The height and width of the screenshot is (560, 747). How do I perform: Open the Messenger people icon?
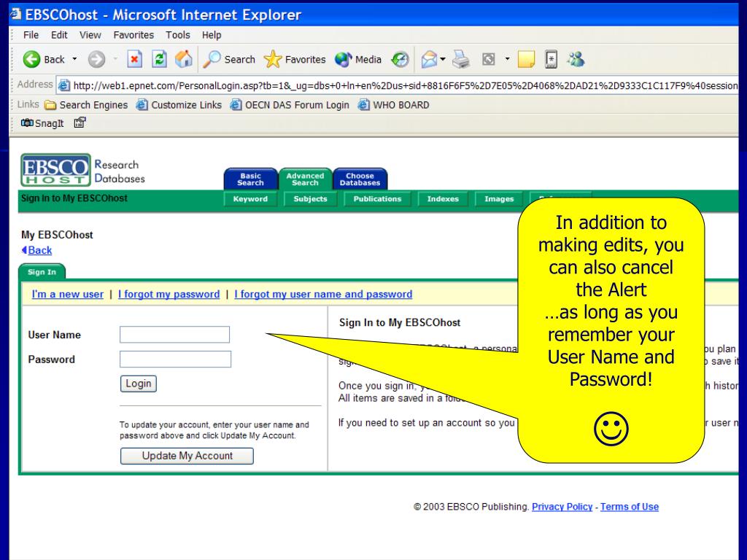(x=576, y=60)
